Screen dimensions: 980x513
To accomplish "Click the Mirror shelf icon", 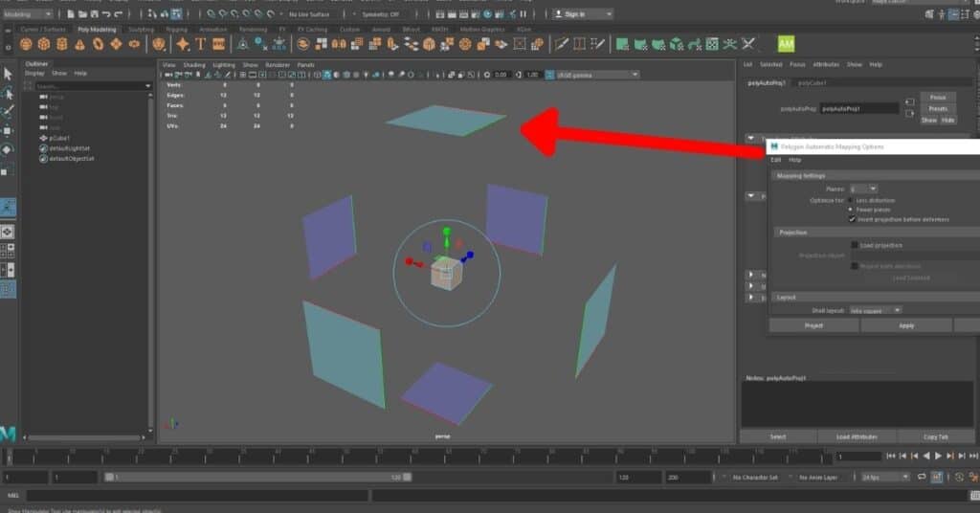I will pyautogui.click(x=339, y=44).
